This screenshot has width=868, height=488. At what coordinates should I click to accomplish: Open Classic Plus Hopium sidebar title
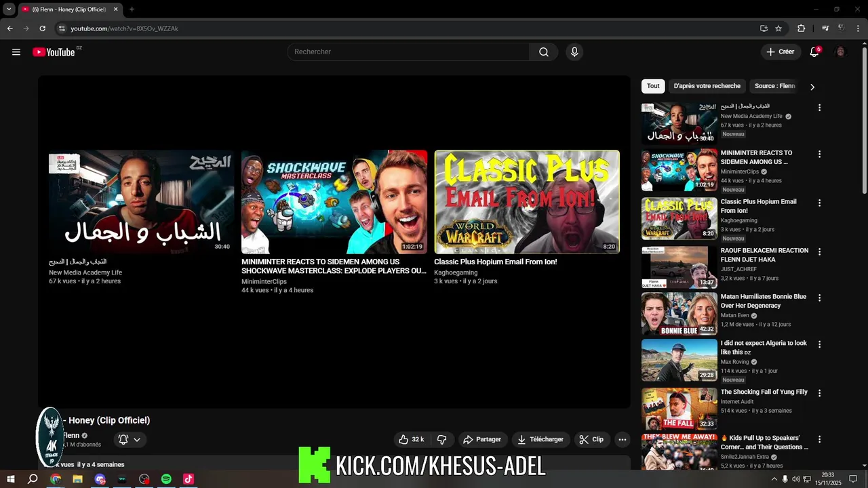(x=758, y=206)
